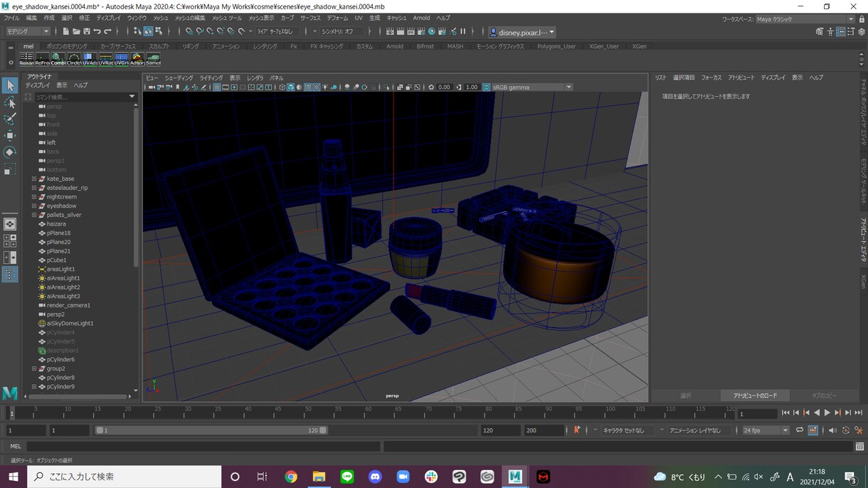Expand the group2 node in Outliner
Viewport: 868px width, 488px height.
pos(33,368)
